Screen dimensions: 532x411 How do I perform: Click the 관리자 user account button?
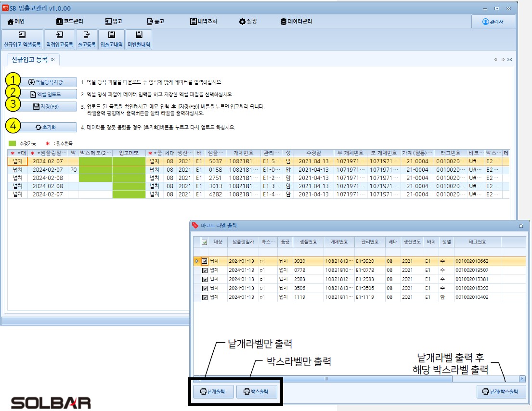[493, 22]
